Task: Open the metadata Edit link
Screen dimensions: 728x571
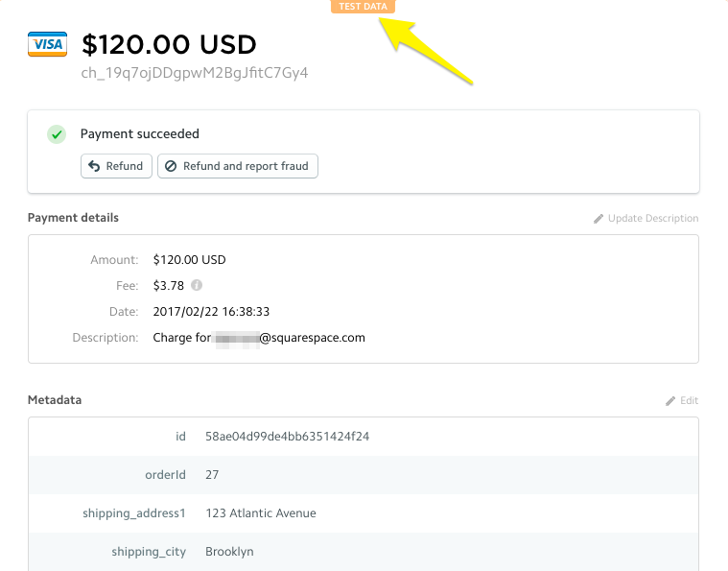Action: (689, 401)
